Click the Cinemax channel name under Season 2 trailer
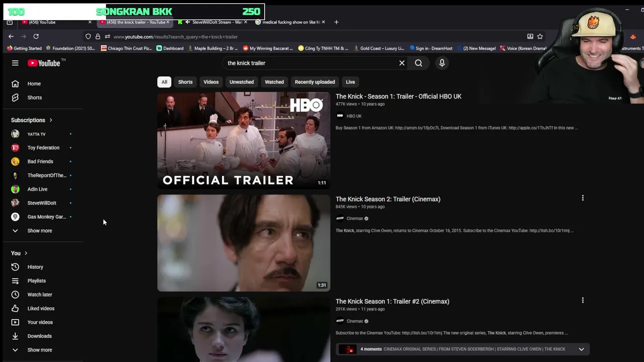 [x=355, y=218]
